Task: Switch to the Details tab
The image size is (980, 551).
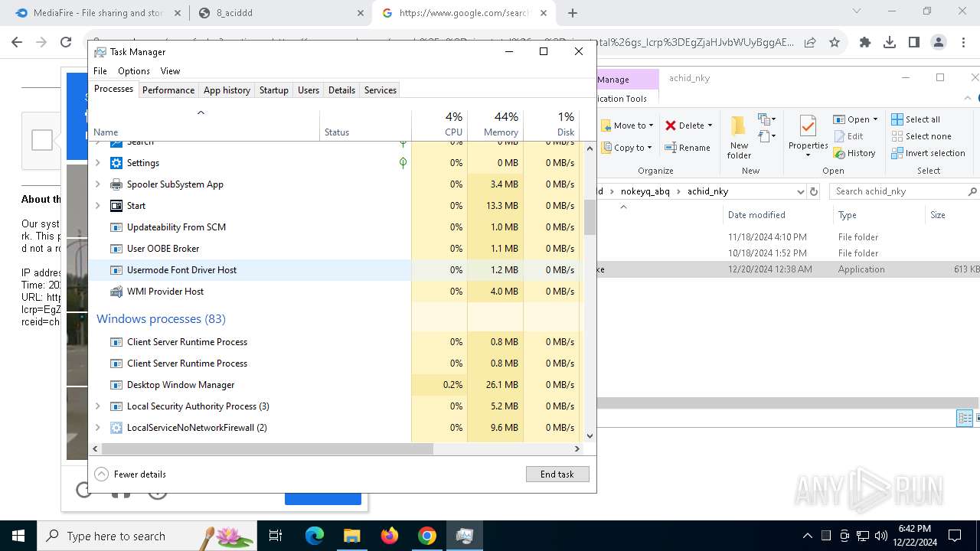Action: pyautogui.click(x=341, y=90)
